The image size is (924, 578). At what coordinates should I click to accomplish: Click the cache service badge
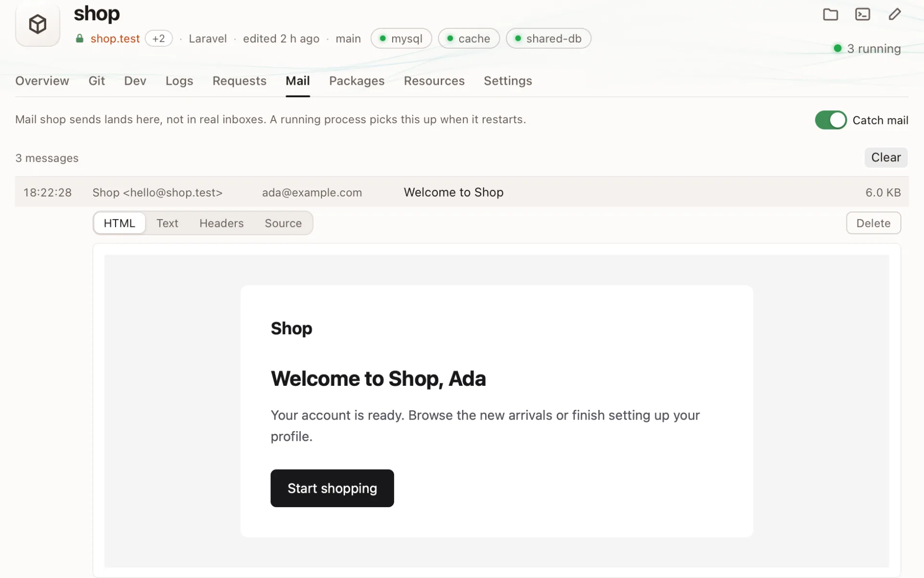[469, 39]
